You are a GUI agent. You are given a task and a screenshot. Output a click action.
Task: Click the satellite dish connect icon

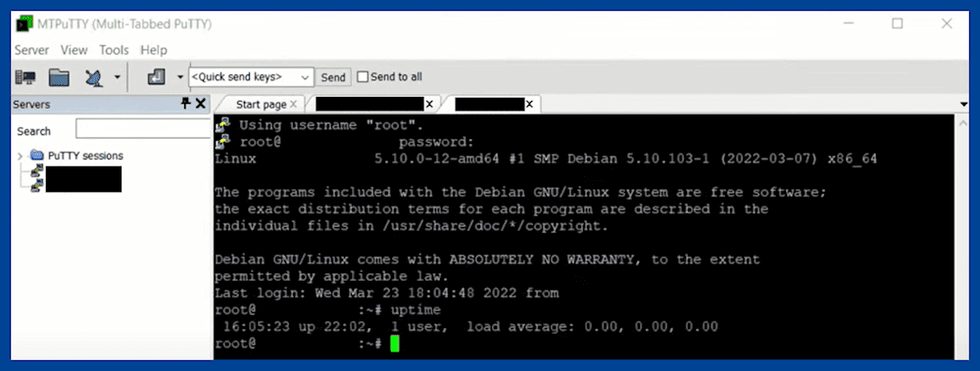[x=94, y=77]
